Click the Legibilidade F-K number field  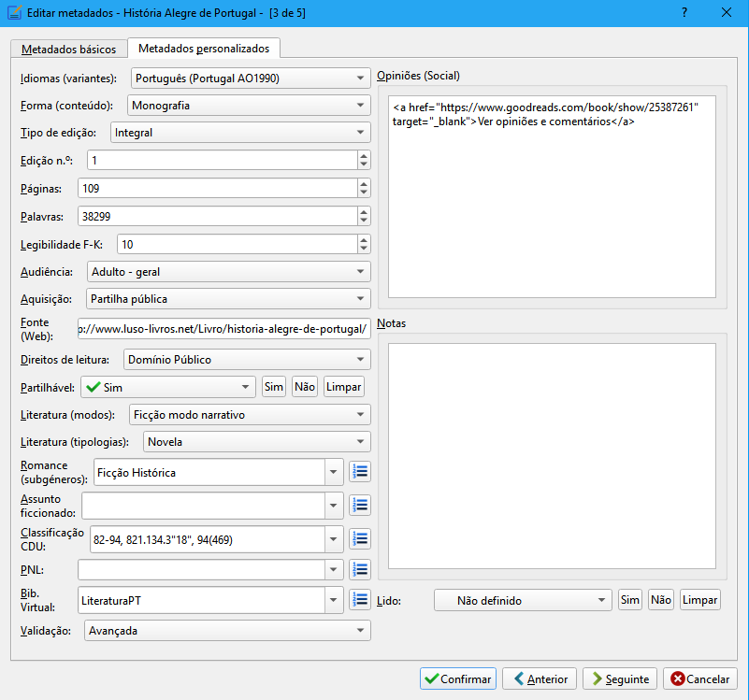(237, 245)
